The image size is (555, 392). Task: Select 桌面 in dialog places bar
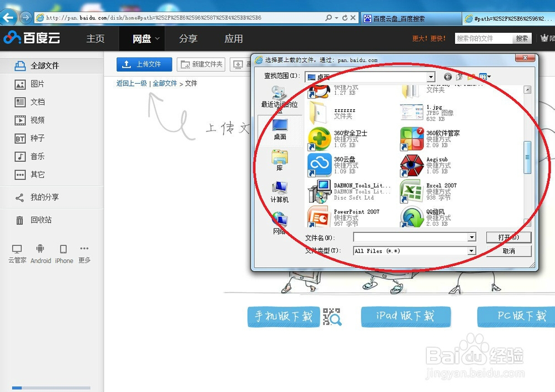coord(280,129)
